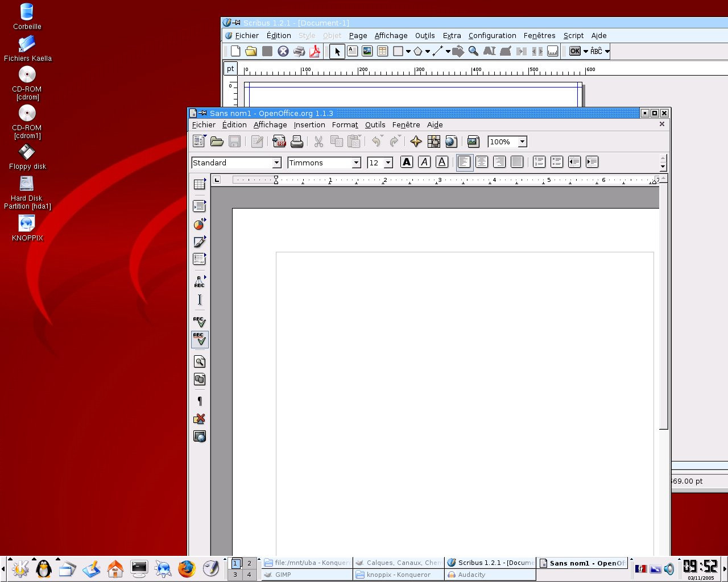This screenshot has width=728, height=582.
Task: Toggle Bold formatting button
Action: [x=406, y=162]
